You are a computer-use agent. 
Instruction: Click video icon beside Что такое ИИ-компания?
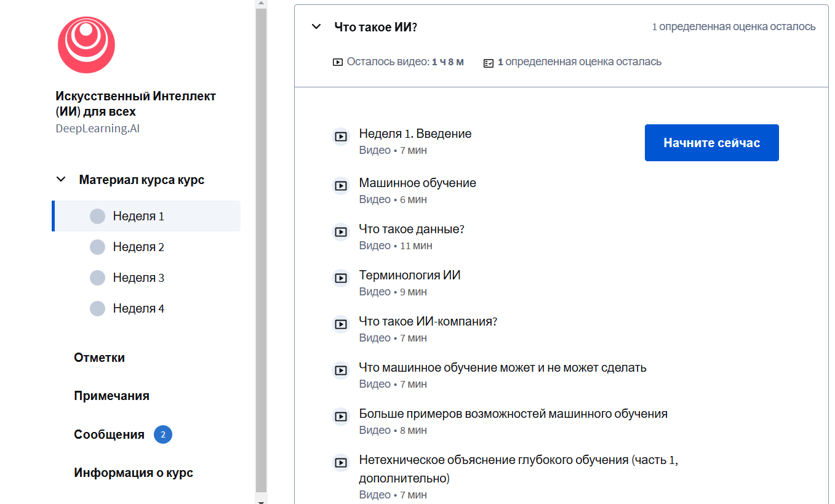(340, 324)
